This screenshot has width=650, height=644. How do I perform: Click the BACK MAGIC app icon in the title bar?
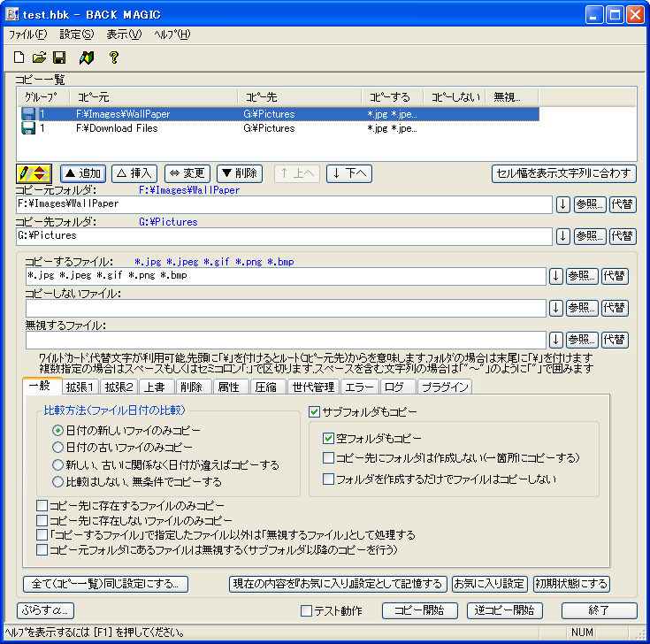tap(11, 14)
